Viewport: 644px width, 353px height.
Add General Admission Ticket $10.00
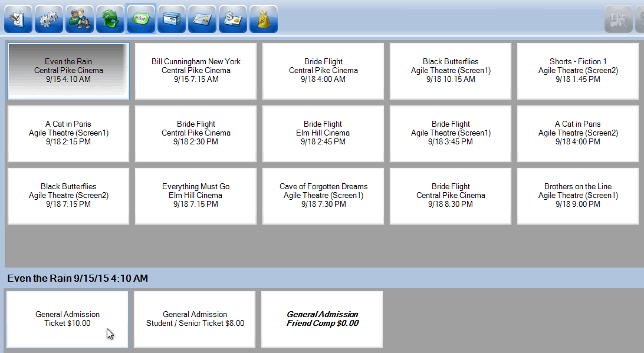67,319
